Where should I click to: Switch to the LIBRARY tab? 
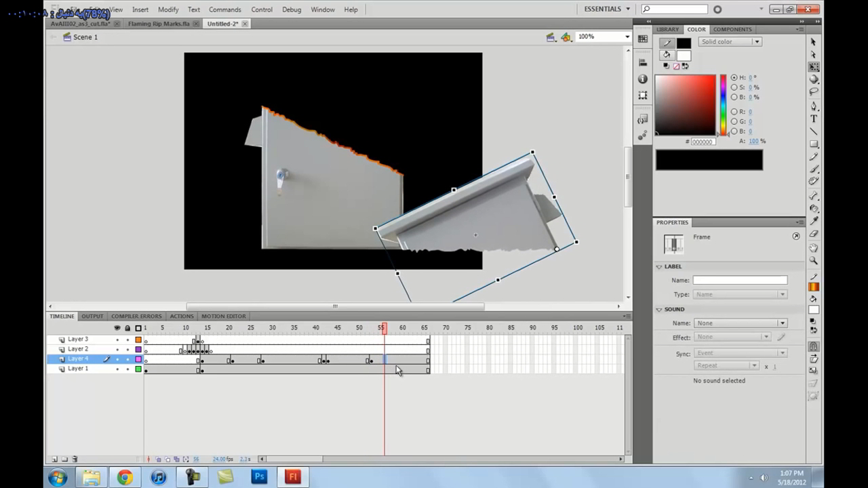point(667,29)
